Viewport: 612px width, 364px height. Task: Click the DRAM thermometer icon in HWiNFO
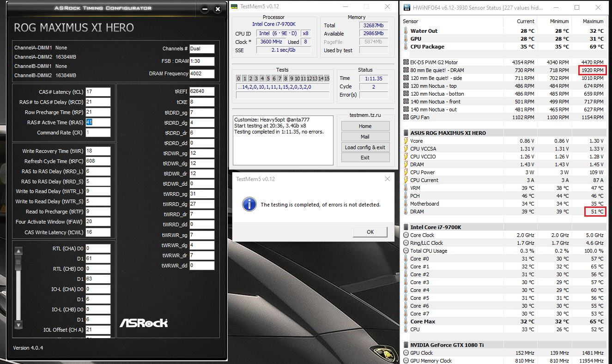[406, 212]
